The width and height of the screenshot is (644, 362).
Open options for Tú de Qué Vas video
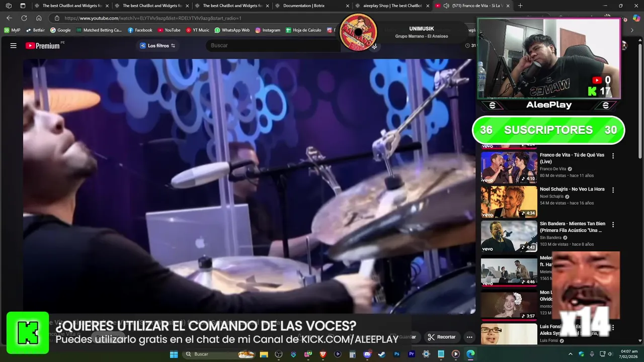click(613, 156)
